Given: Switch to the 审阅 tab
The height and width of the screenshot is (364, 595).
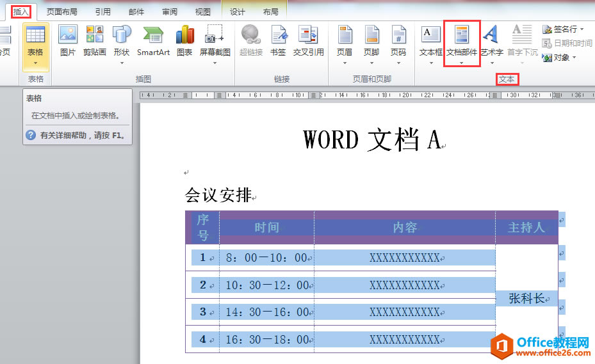Looking at the screenshot, I should pos(170,12).
